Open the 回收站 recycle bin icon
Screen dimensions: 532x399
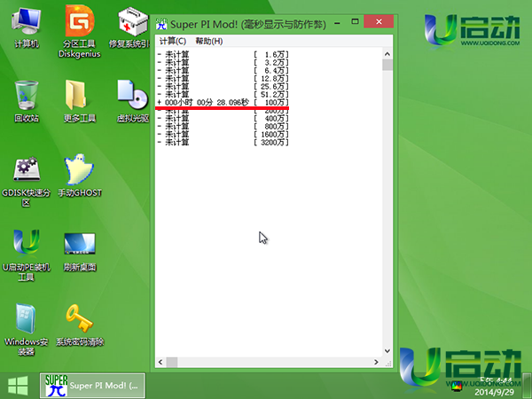(26, 101)
